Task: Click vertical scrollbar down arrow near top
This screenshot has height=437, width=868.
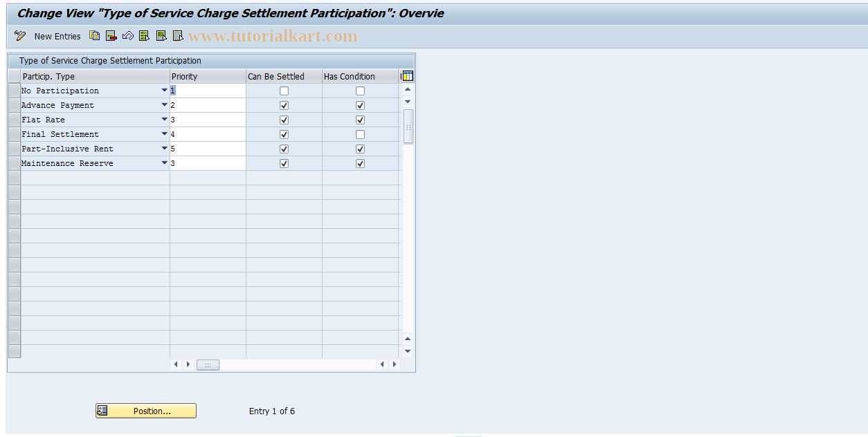Action: (x=408, y=102)
